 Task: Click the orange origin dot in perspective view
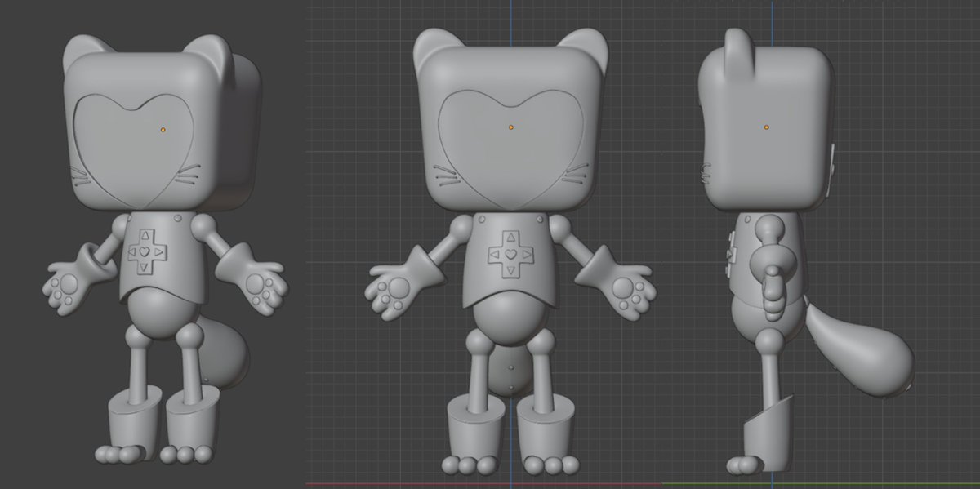[163, 129]
